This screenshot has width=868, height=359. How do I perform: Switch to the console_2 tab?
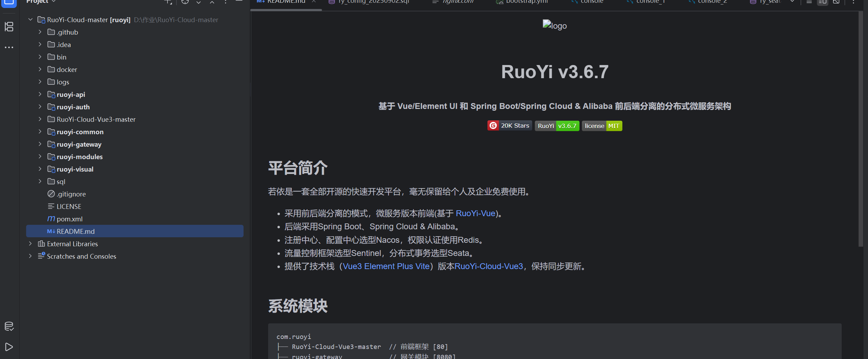708,2
